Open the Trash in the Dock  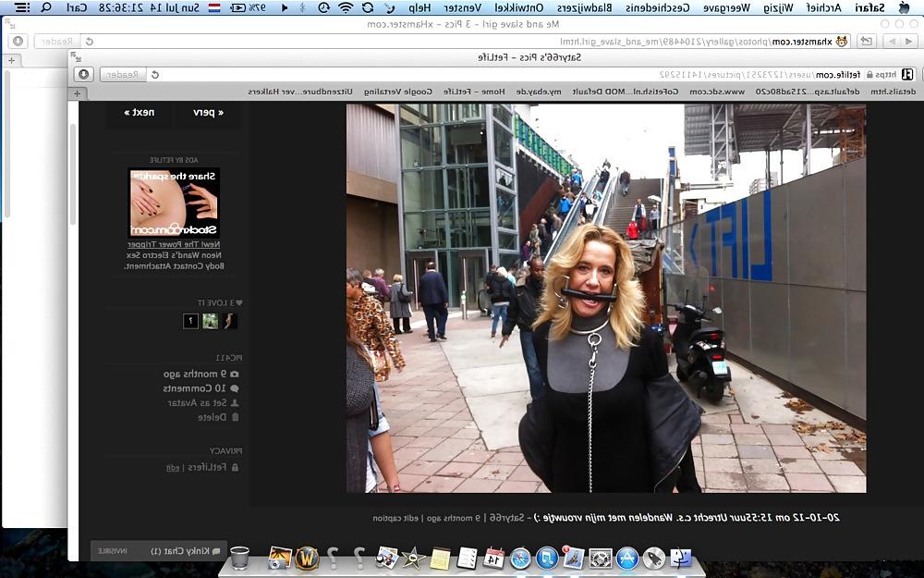point(239,558)
